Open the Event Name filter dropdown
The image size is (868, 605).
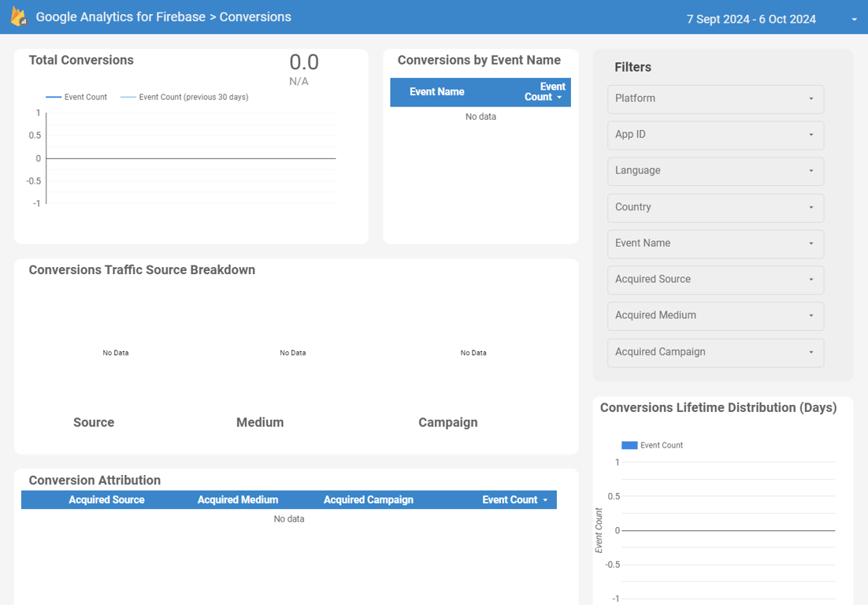point(715,243)
